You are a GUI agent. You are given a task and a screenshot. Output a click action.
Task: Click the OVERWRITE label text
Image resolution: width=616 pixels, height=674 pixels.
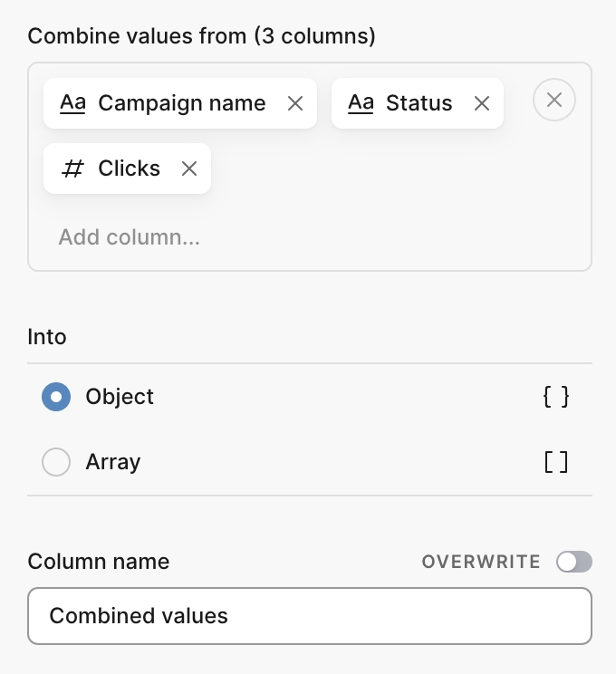[x=481, y=562]
